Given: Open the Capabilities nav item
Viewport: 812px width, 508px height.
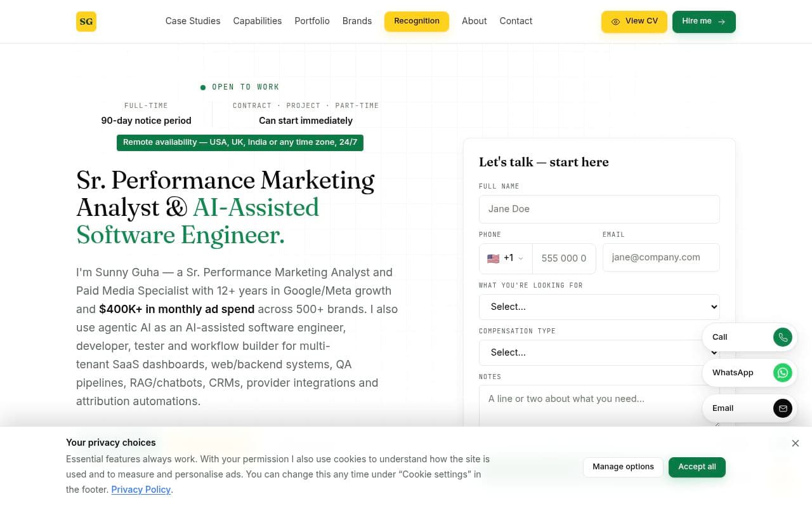Looking at the screenshot, I should (x=258, y=21).
